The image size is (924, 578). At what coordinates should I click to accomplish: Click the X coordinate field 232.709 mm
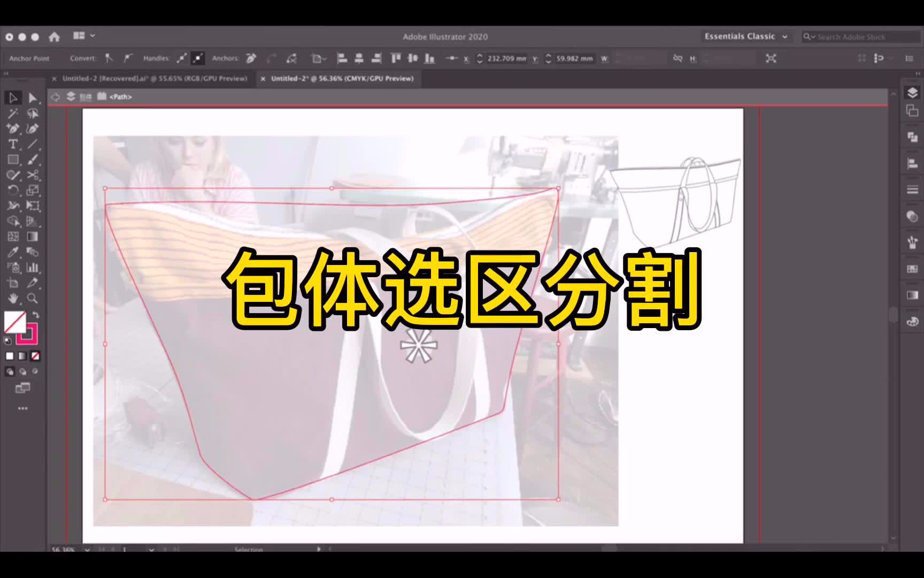(506, 58)
